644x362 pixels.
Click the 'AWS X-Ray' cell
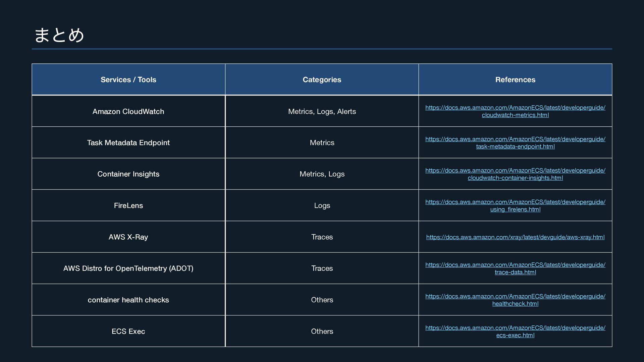pos(128,237)
